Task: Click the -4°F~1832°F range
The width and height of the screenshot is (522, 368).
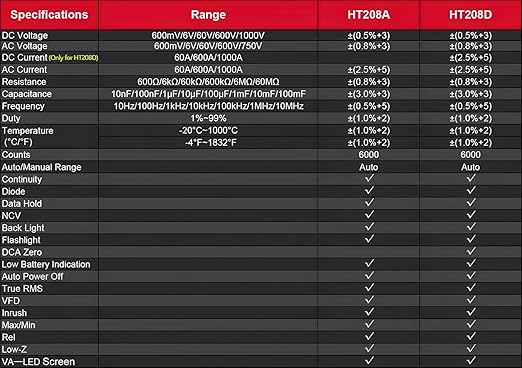Action: (x=211, y=143)
